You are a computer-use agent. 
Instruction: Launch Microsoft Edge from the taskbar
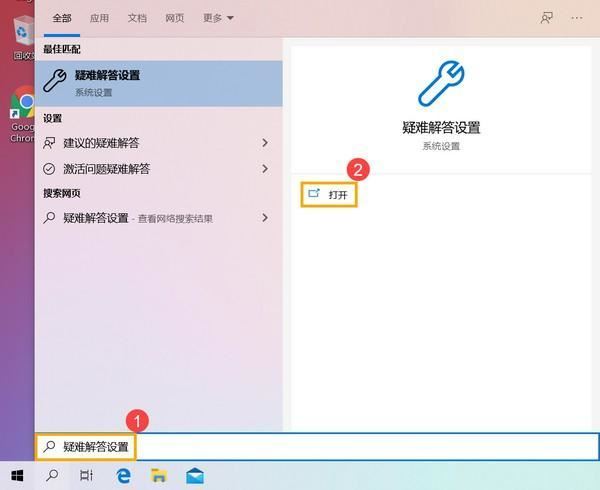[x=124, y=475]
